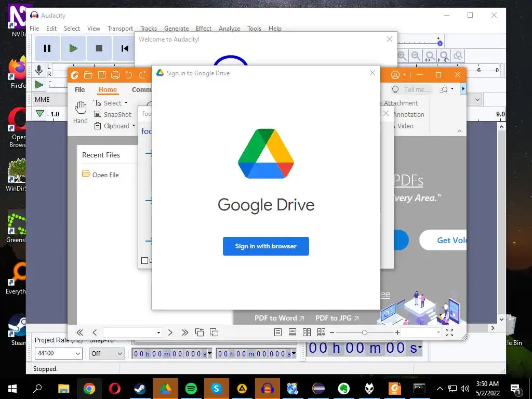Click the Foxit zoom-in plus button
532x399 pixels.
[397, 332]
